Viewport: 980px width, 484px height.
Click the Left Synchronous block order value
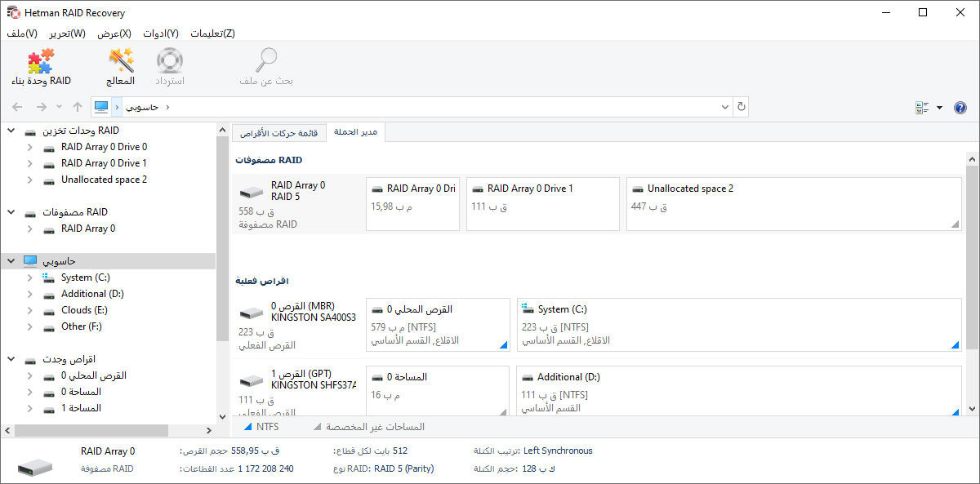point(559,451)
